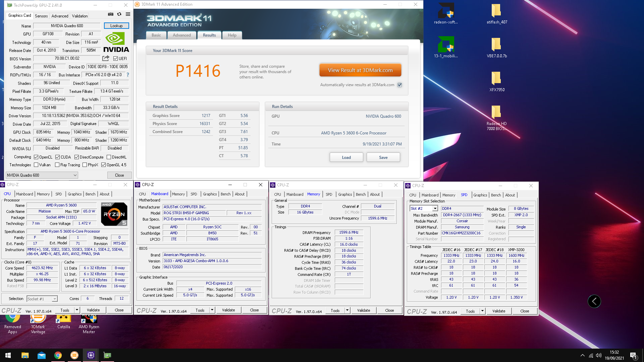644x362 pixels.
Task: Expand Tools arrow in CPU-Z Mainboard window
Action: pyautogui.click(x=212, y=310)
